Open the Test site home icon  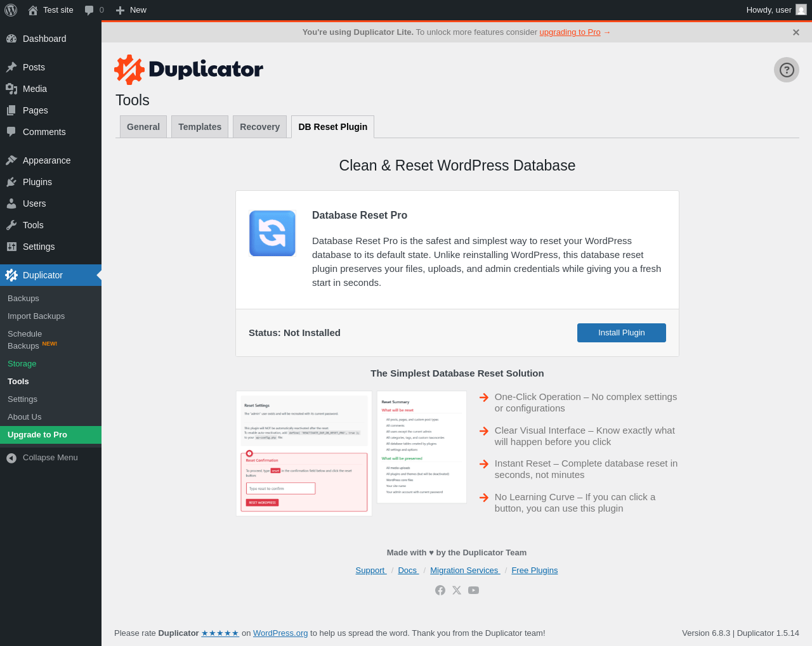pyautogui.click(x=33, y=10)
